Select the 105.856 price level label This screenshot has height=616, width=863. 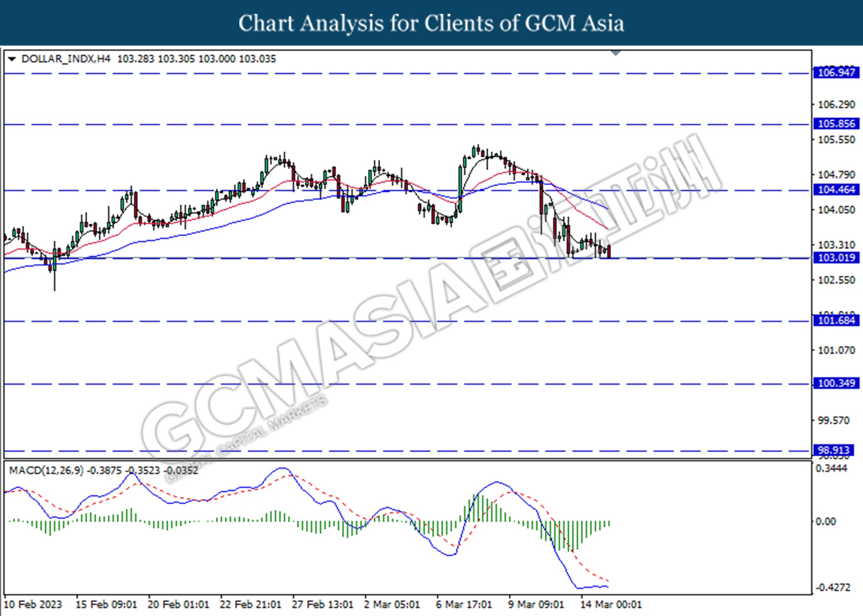[836, 124]
